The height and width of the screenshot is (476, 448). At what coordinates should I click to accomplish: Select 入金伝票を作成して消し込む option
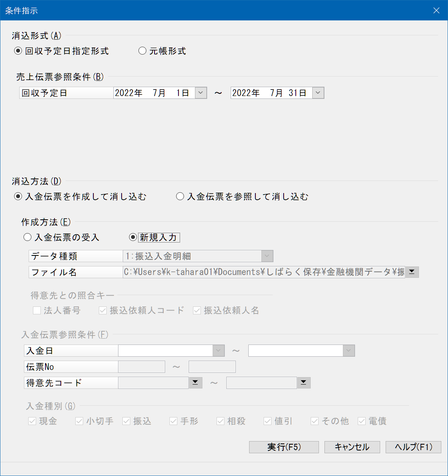coord(18,197)
